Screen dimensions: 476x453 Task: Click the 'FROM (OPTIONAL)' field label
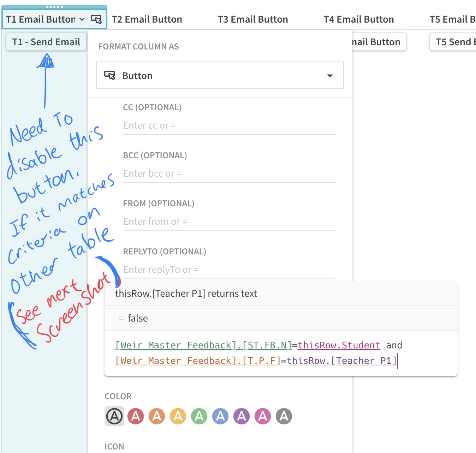159,204
